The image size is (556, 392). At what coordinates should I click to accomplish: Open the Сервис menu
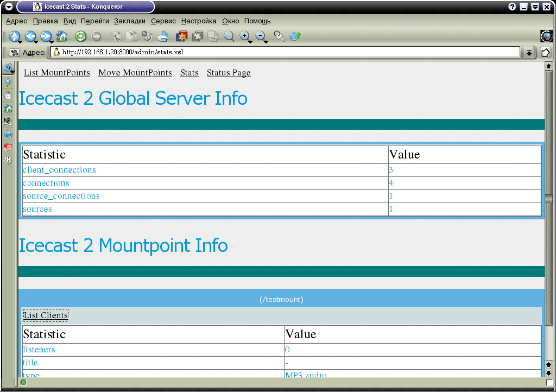163,21
